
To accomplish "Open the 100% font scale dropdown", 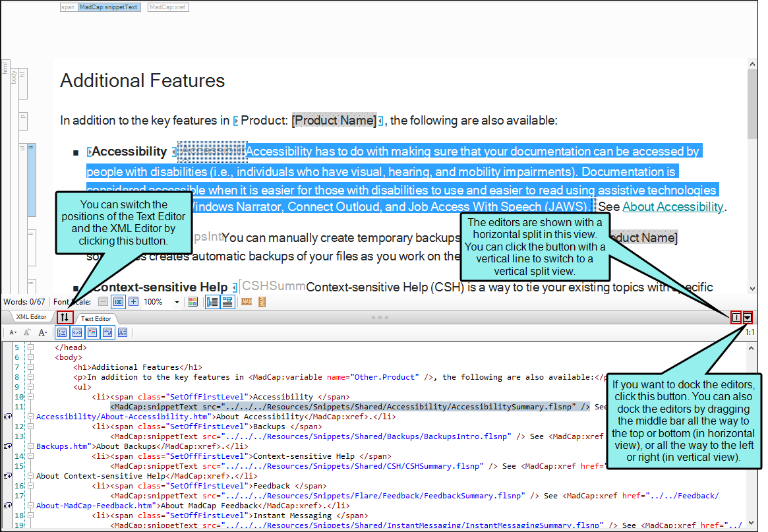I will [x=177, y=302].
